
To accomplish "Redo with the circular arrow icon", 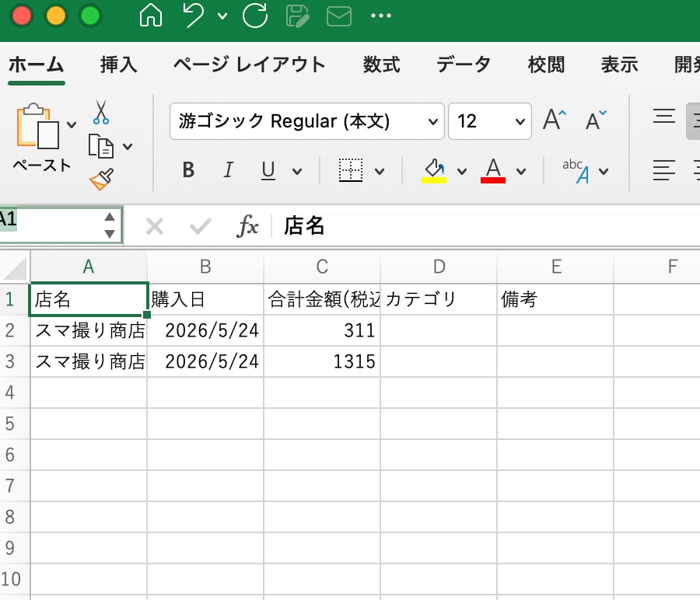I will [255, 16].
